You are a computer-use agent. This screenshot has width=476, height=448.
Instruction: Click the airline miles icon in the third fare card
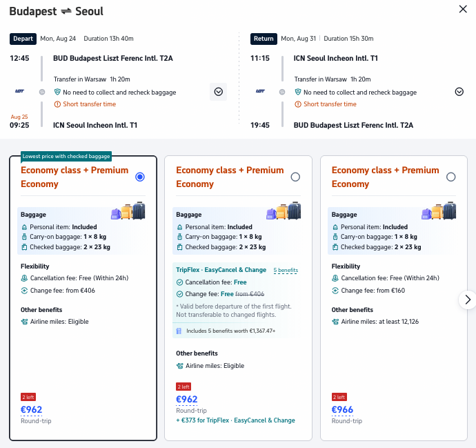click(x=335, y=322)
